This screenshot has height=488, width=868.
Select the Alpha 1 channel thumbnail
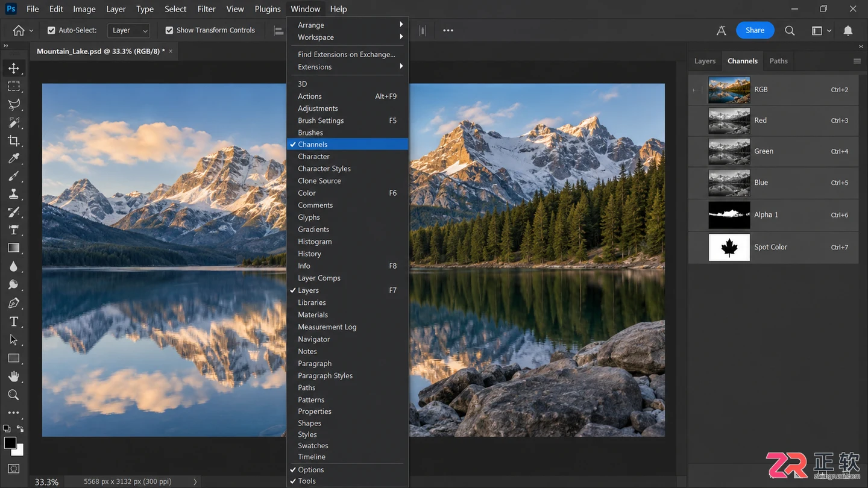pyautogui.click(x=729, y=215)
